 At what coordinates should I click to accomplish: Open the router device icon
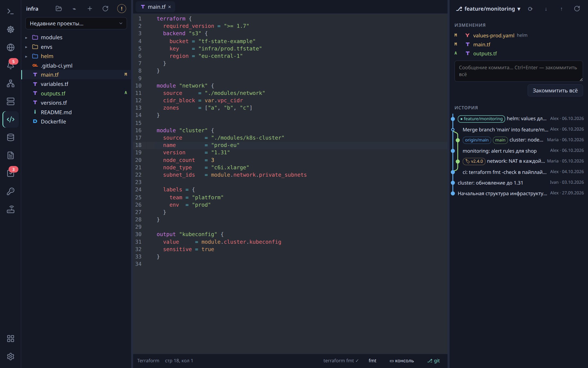coord(10,209)
